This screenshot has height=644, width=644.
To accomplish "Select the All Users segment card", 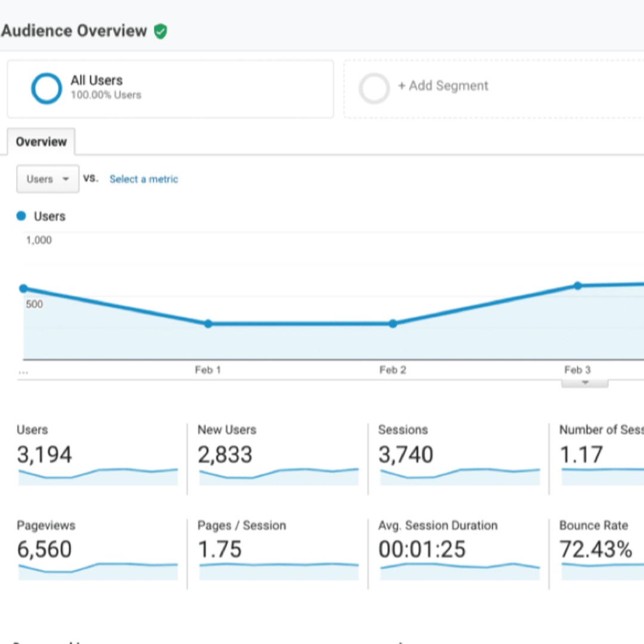I will pos(171,89).
